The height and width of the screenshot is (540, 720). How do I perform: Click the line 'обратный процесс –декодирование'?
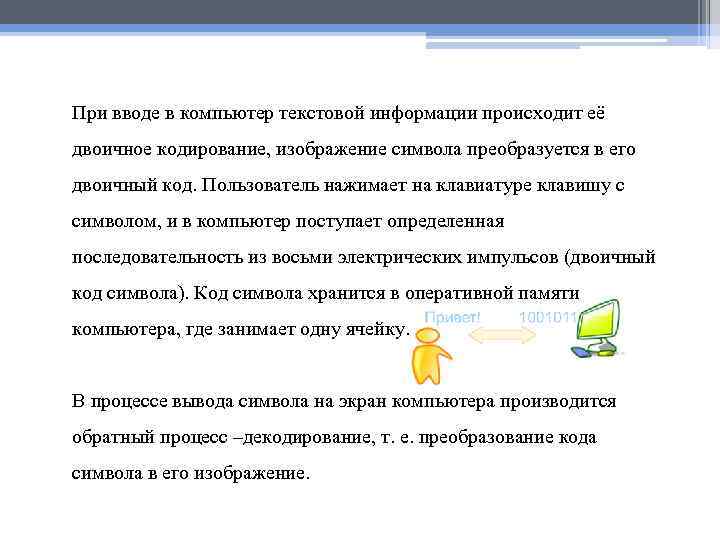point(334,437)
